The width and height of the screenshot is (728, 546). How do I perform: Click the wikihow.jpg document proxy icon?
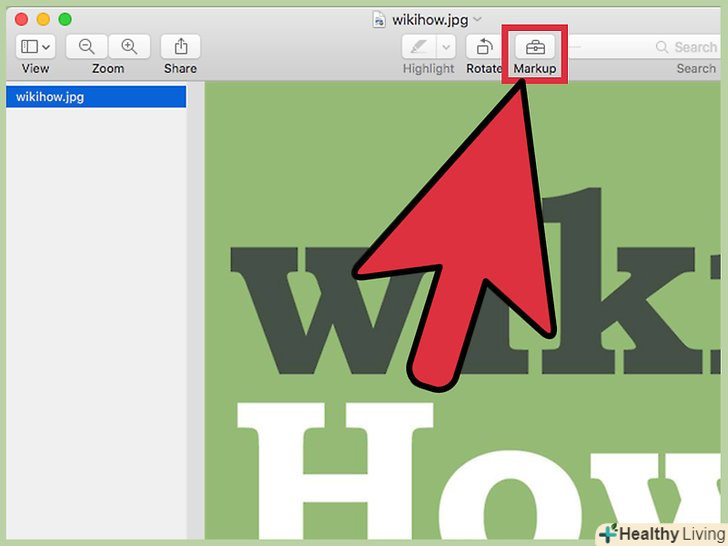tap(379, 20)
